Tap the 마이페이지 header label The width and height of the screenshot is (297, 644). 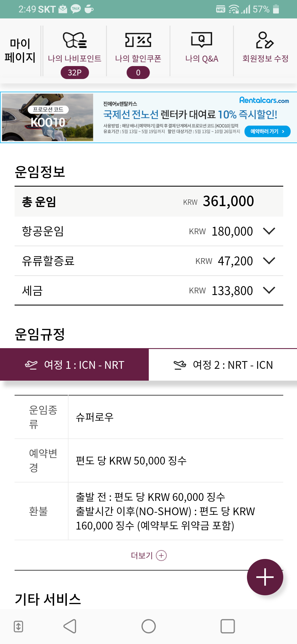click(x=20, y=51)
